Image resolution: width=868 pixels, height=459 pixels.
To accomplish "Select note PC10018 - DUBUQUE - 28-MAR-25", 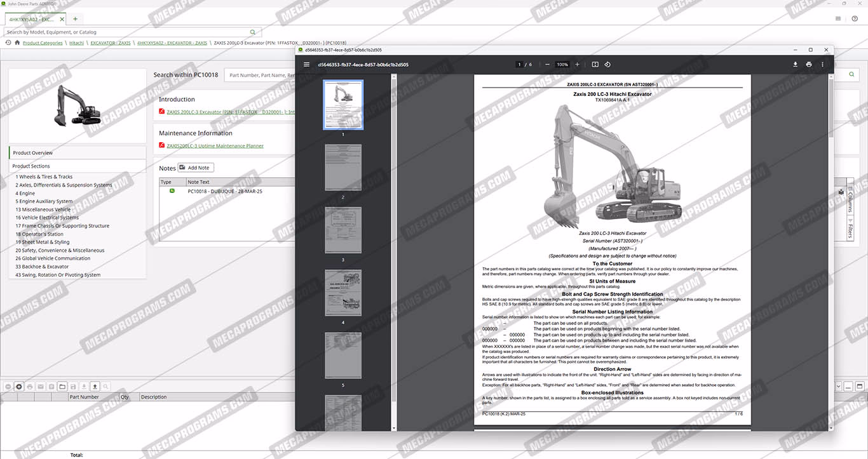I will 225,191.
